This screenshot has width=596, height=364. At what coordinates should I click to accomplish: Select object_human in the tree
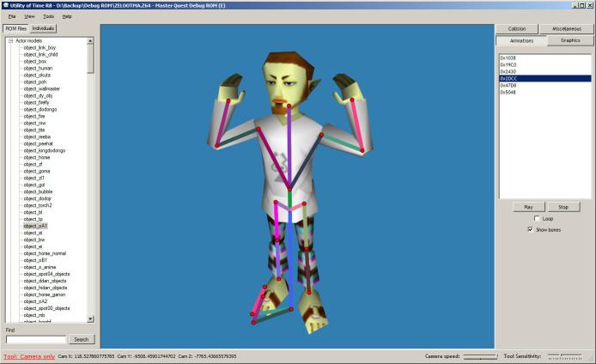pos(38,69)
